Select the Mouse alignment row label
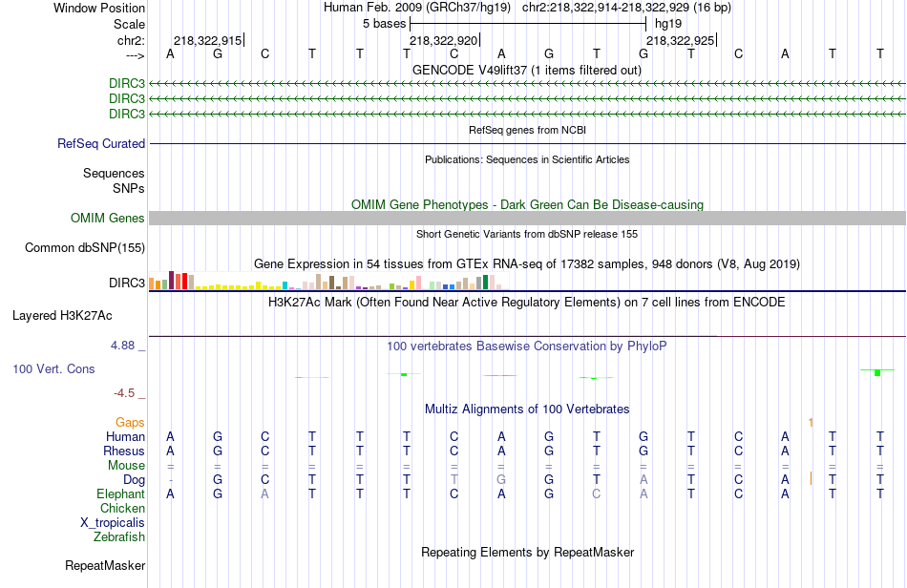 [126, 466]
